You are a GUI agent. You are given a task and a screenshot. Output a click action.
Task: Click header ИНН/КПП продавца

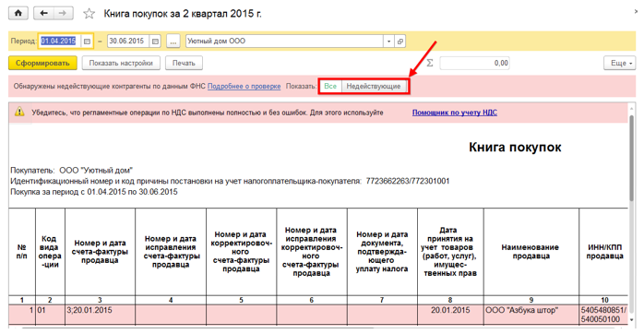point(604,252)
